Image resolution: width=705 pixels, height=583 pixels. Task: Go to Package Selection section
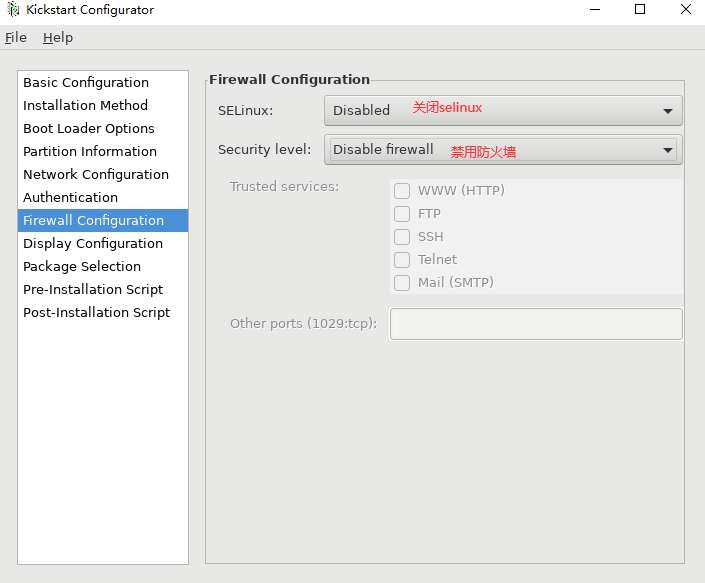(x=103, y=267)
